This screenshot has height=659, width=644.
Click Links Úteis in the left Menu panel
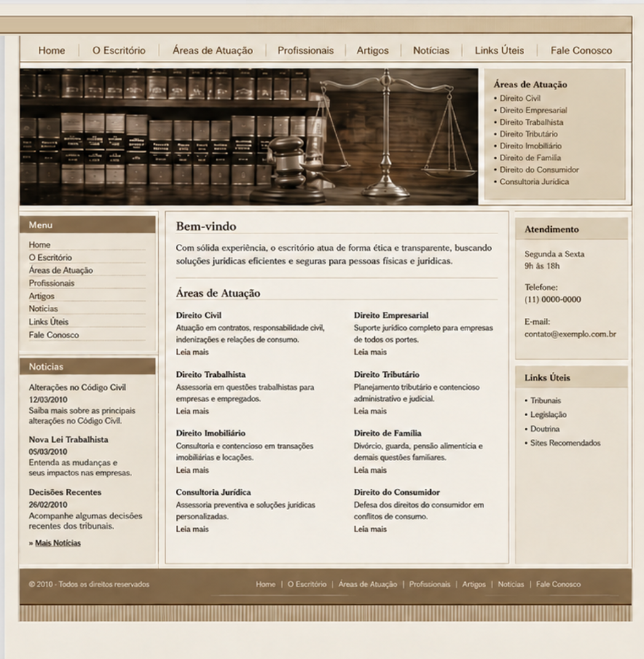[49, 322]
